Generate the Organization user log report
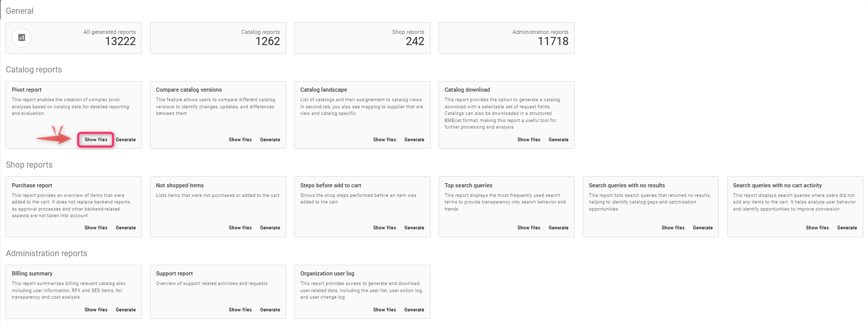The width and height of the screenshot is (868, 324). [x=414, y=310]
